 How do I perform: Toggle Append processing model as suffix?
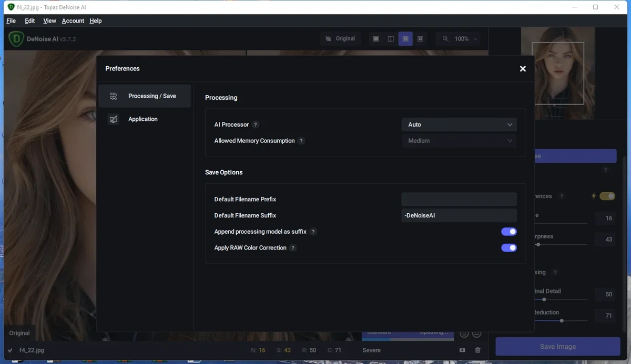[x=509, y=232]
